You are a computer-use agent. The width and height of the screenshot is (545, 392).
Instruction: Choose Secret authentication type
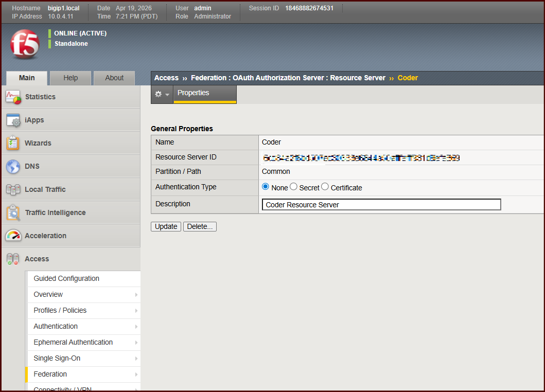pyautogui.click(x=294, y=187)
